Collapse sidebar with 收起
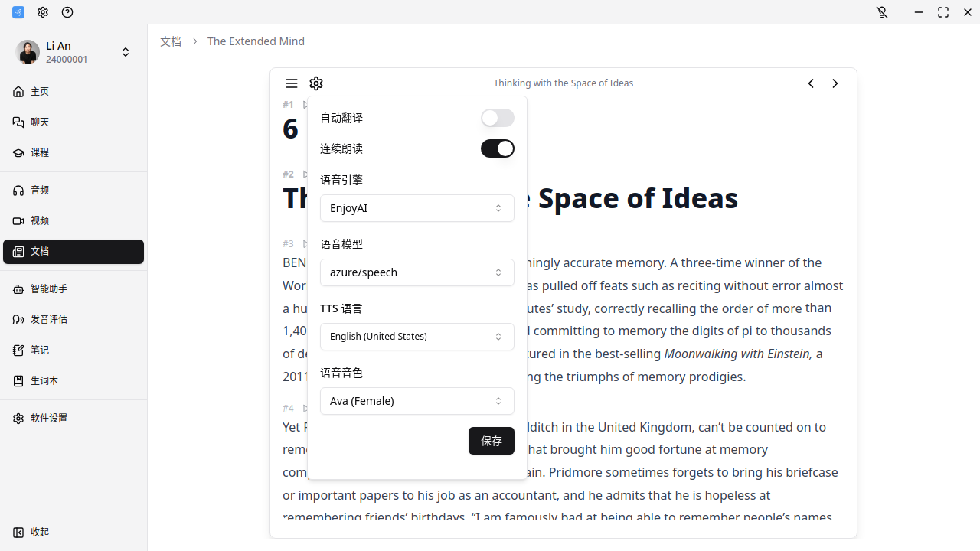This screenshot has width=980, height=551. (x=40, y=533)
